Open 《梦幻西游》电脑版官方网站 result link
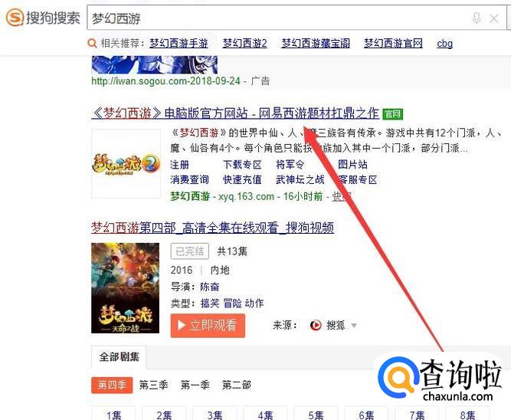This screenshot has height=420, width=511. click(x=235, y=113)
